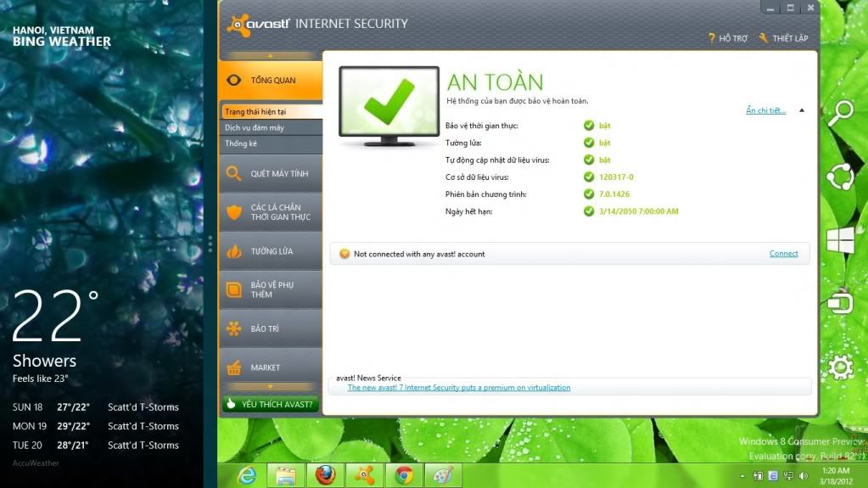Open the volume tray icon

pos(804,476)
